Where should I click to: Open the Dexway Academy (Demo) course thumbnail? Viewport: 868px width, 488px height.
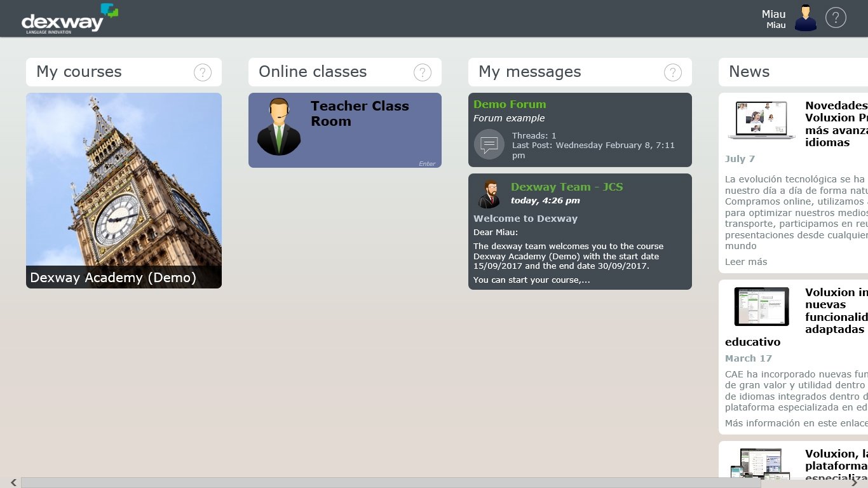(124, 191)
